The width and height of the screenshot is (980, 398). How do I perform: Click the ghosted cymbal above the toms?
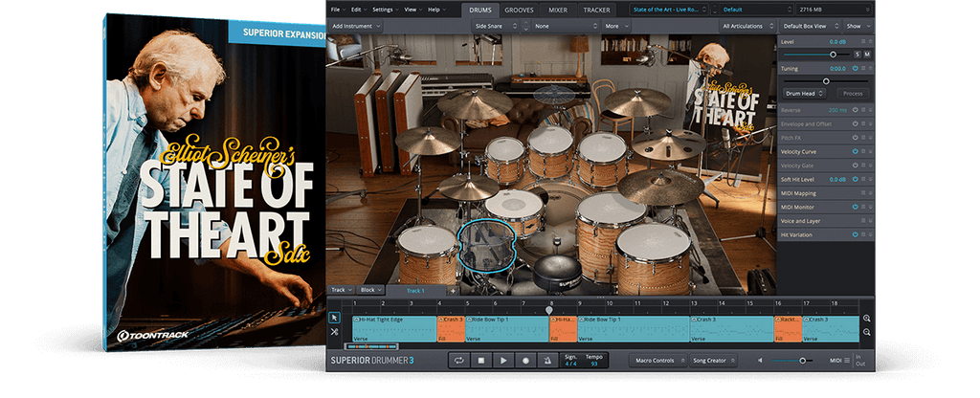pyautogui.click(x=554, y=95)
